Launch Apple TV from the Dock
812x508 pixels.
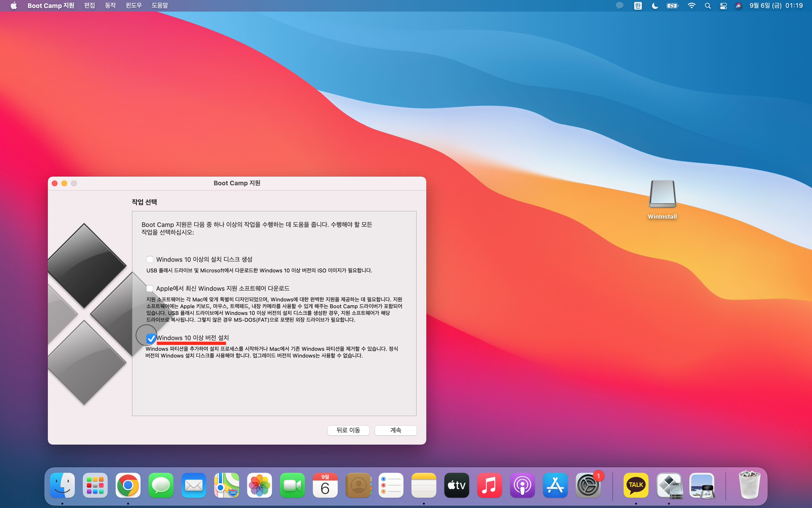coord(457,485)
